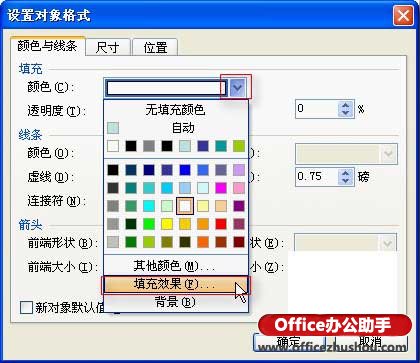Select the slate gray-blue swatch beside lavender
Image resolution: width=420 pixels, height=363 pixels.
[x=221, y=170]
